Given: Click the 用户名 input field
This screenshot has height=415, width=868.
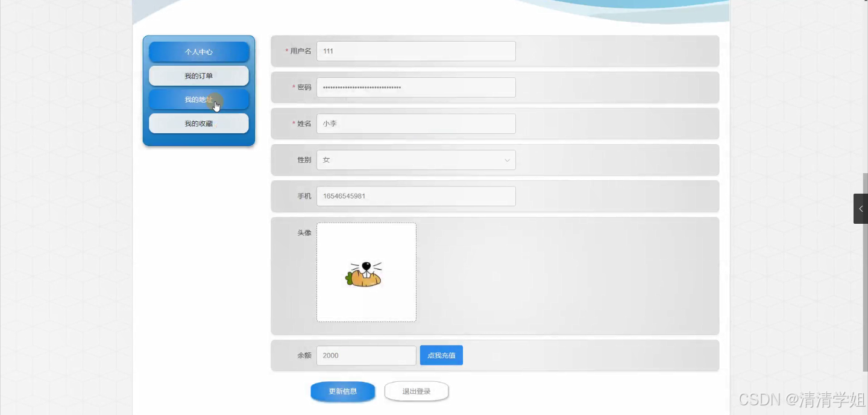Looking at the screenshot, I should click(416, 51).
